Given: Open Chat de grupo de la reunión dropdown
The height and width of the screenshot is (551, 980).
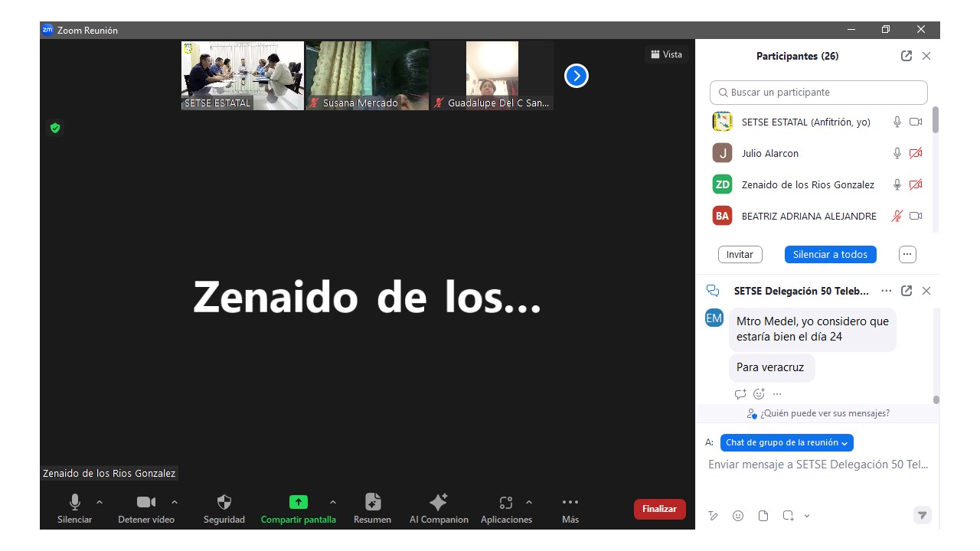Looking at the screenshot, I should (x=786, y=442).
